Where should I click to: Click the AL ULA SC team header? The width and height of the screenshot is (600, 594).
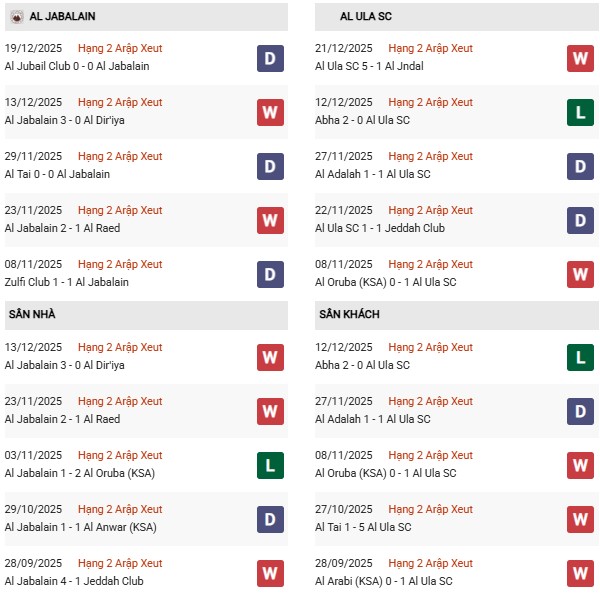pos(369,16)
